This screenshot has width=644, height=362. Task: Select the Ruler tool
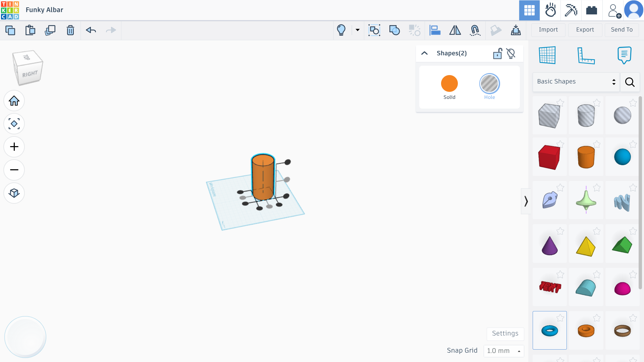click(x=586, y=55)
